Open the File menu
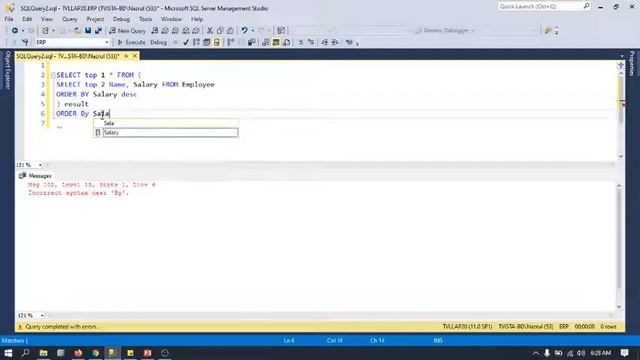The width and height of the screenshot is (640, 360). point(9,19)
